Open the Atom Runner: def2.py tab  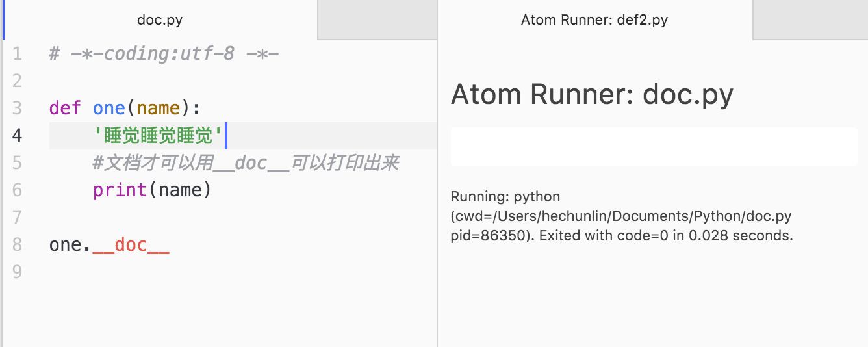click(x=594, y=19)
